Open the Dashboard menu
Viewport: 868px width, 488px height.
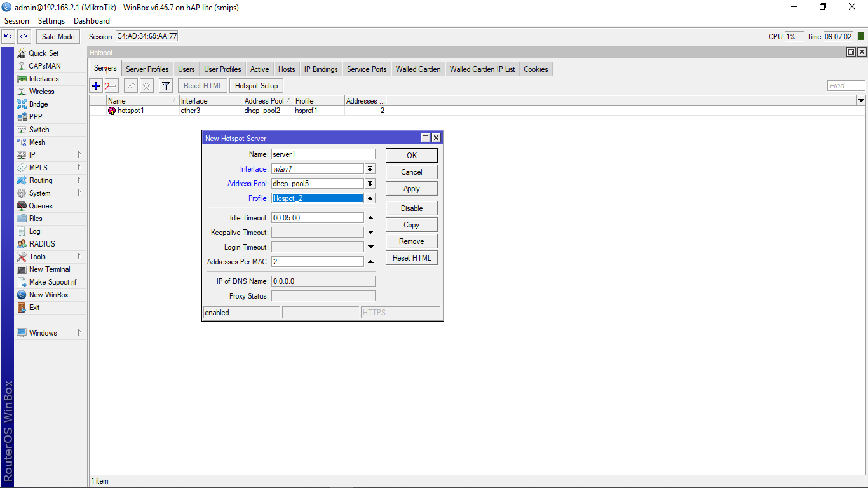[x=92, y=21]
